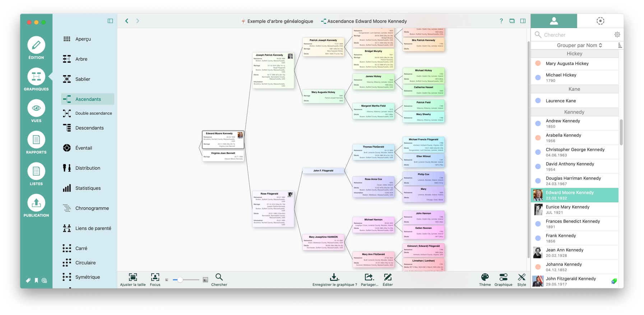
Task: Open the Publication section
Action: click(36, 206)
